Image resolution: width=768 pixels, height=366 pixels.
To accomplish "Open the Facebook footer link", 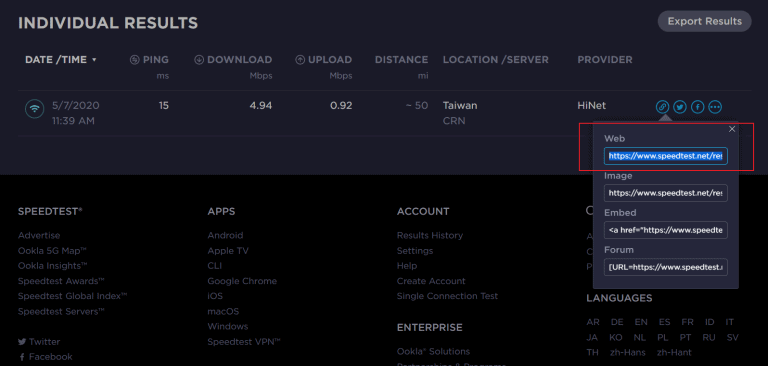I will point(46,357).
